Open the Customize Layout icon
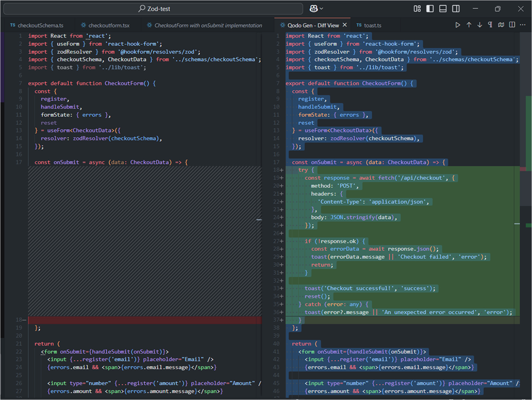Viewport: 532px width, 400px height. pos(417,8)
